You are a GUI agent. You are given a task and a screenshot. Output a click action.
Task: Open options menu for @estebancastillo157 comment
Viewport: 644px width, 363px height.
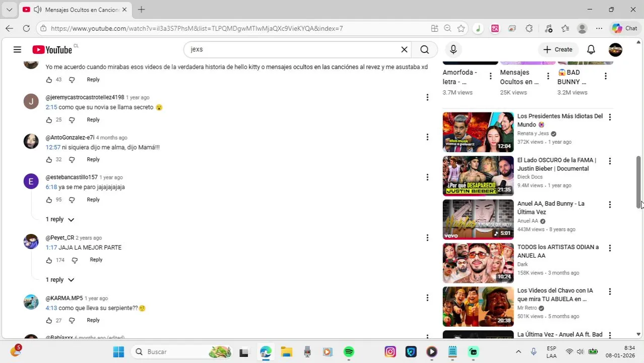(427, 177)
